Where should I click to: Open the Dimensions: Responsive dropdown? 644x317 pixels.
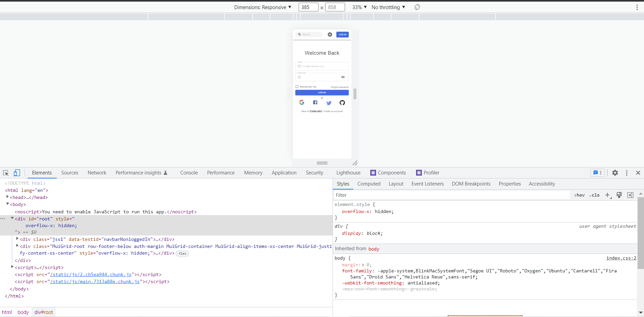click(263, 7)
